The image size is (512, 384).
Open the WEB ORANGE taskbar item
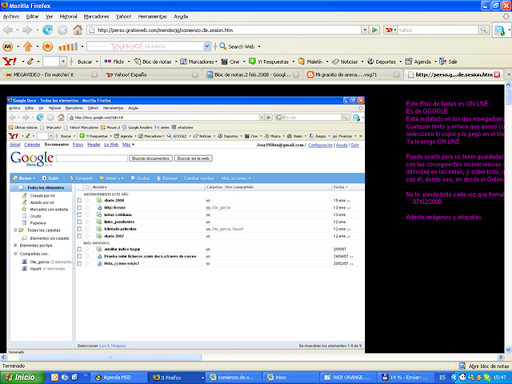tap(348, 377)
